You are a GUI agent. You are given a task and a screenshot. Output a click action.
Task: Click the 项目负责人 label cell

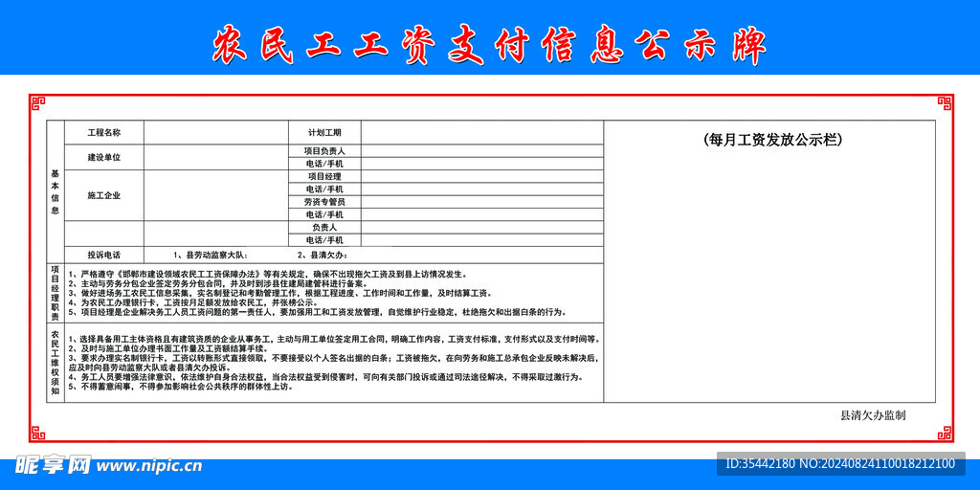tap(325, 150)
